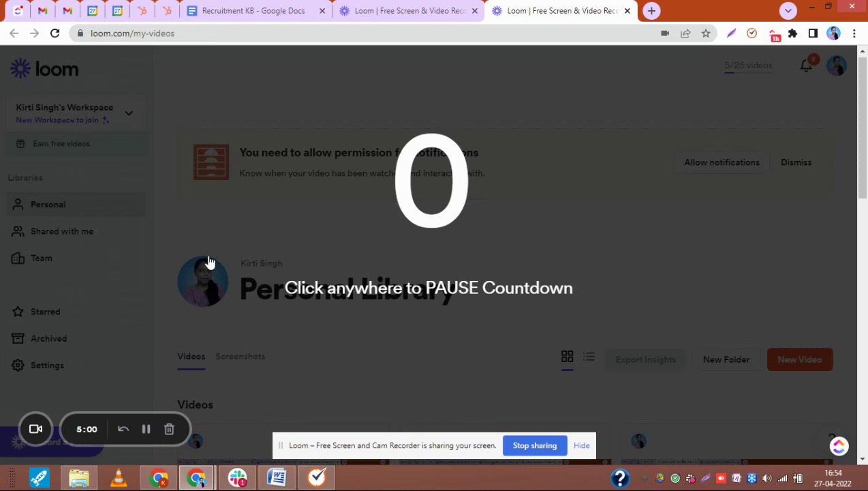Screen dimensions: 868x491
Task: Toggle the Chrome side panel
Action: click(x=813, y=33)
